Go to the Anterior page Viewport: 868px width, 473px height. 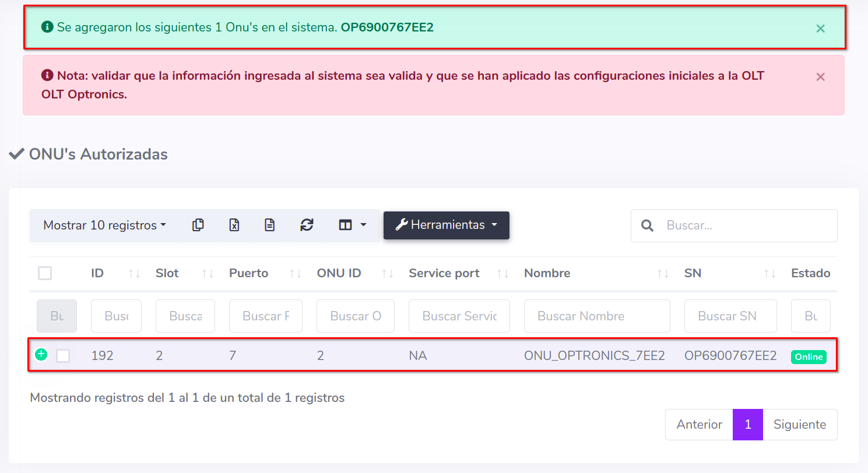(699, 425)
